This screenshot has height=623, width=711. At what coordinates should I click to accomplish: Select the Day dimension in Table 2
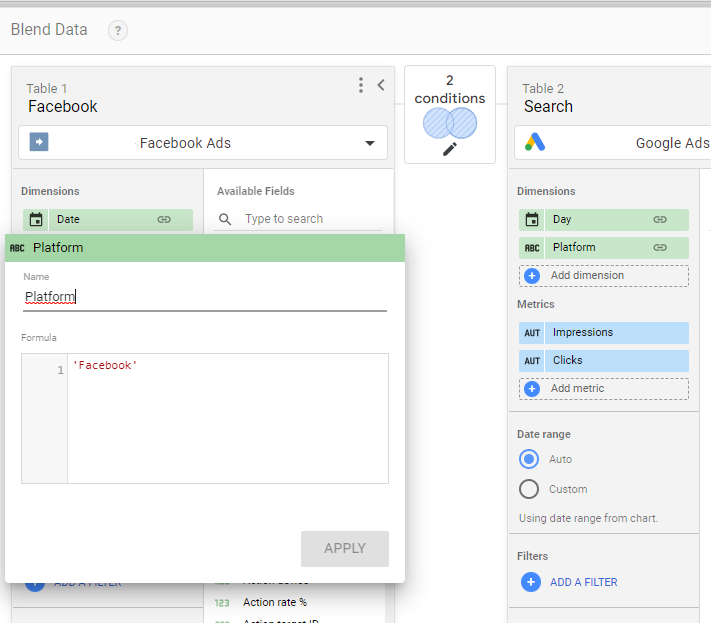click(x=604, y=219)
